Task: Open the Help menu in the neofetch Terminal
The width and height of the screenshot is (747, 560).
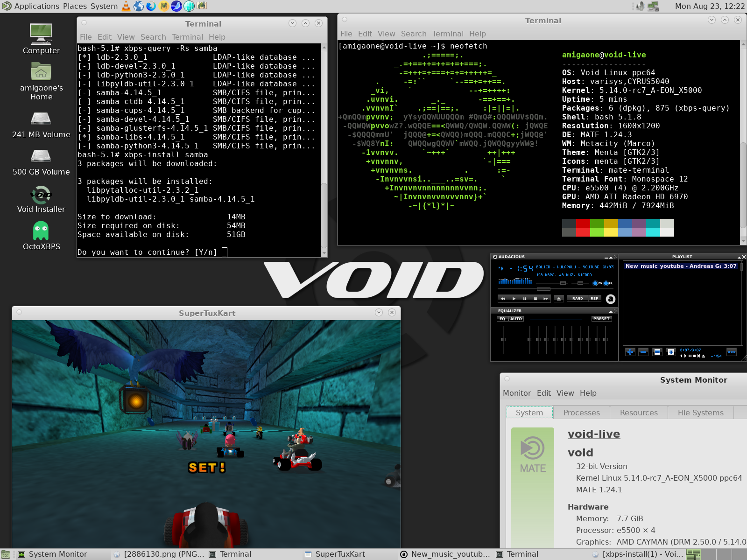Action: point(477,34)
